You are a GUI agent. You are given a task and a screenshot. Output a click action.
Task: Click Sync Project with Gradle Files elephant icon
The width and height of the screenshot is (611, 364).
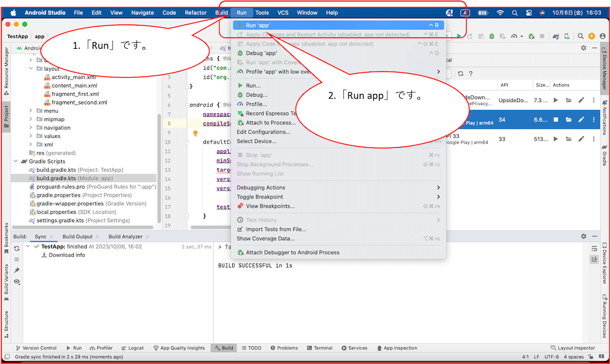coord(556,36)
